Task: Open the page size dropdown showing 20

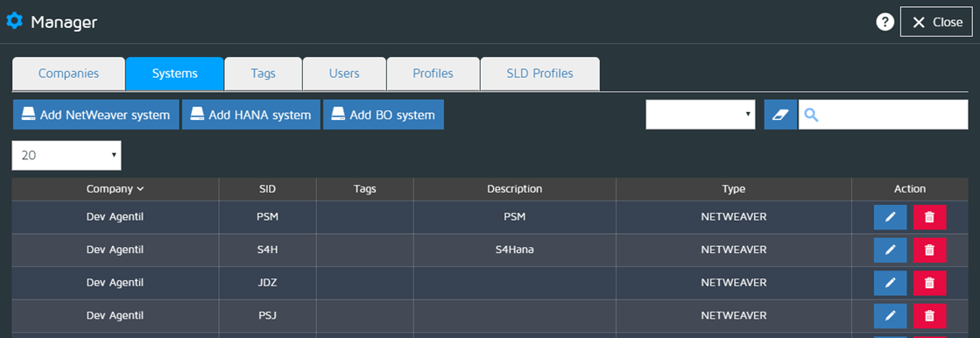Action: [67, 155]
